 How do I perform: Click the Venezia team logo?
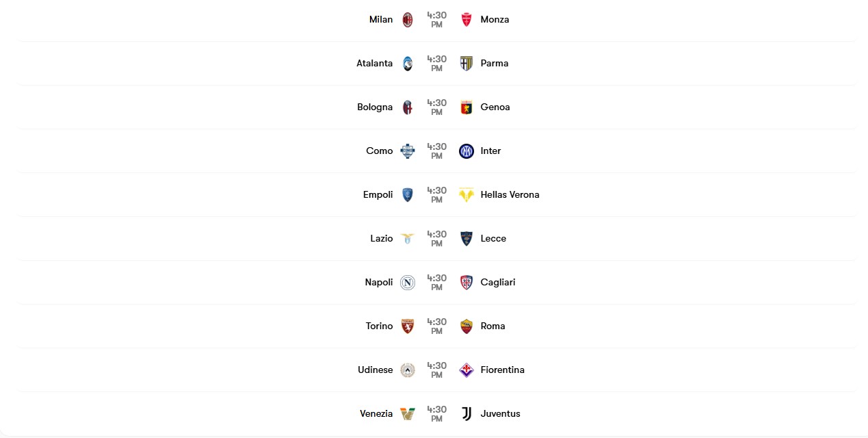tap(408, 413)
